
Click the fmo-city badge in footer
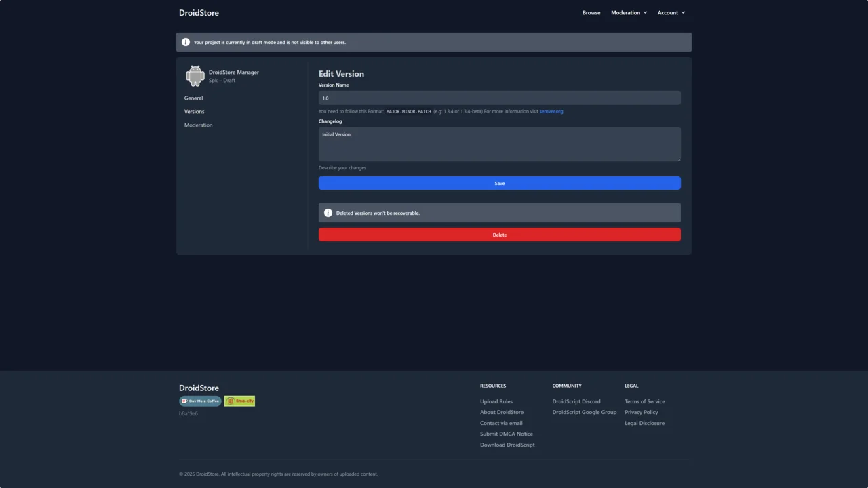click(x=239, y=401)
